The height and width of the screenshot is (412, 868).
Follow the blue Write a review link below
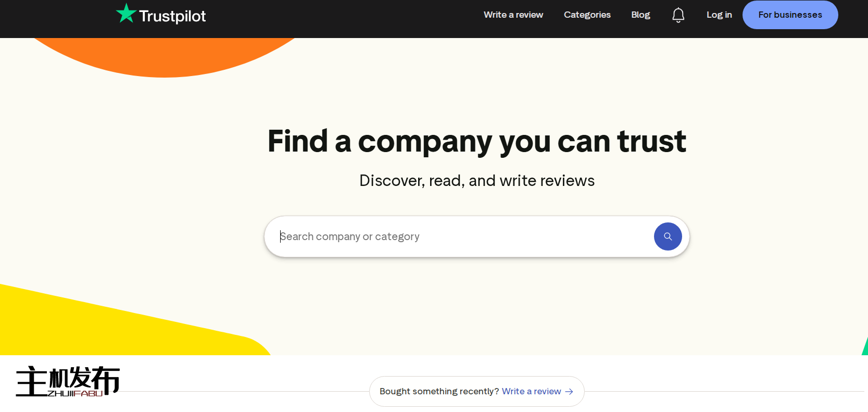pyautogui.click(x=531, y=391)
